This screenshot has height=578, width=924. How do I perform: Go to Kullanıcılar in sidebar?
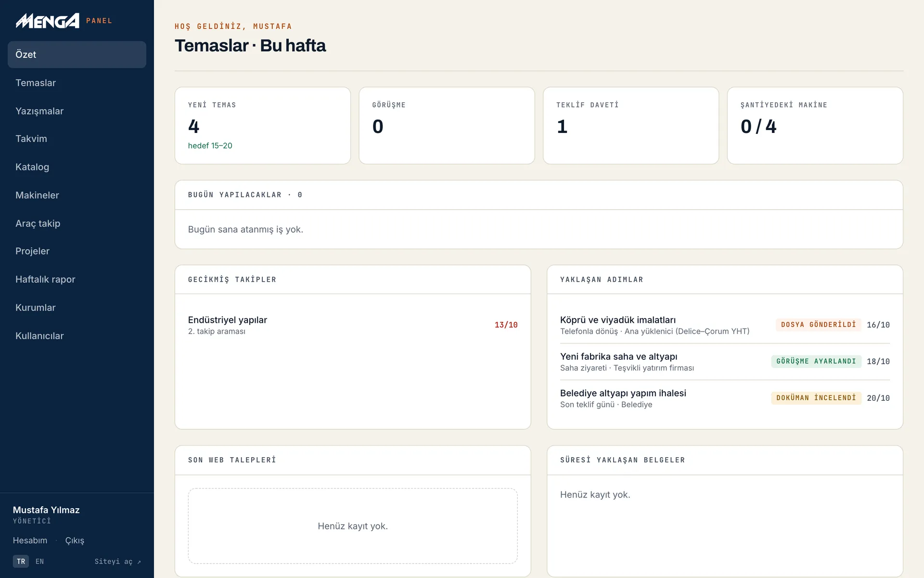tap(77, 336)
